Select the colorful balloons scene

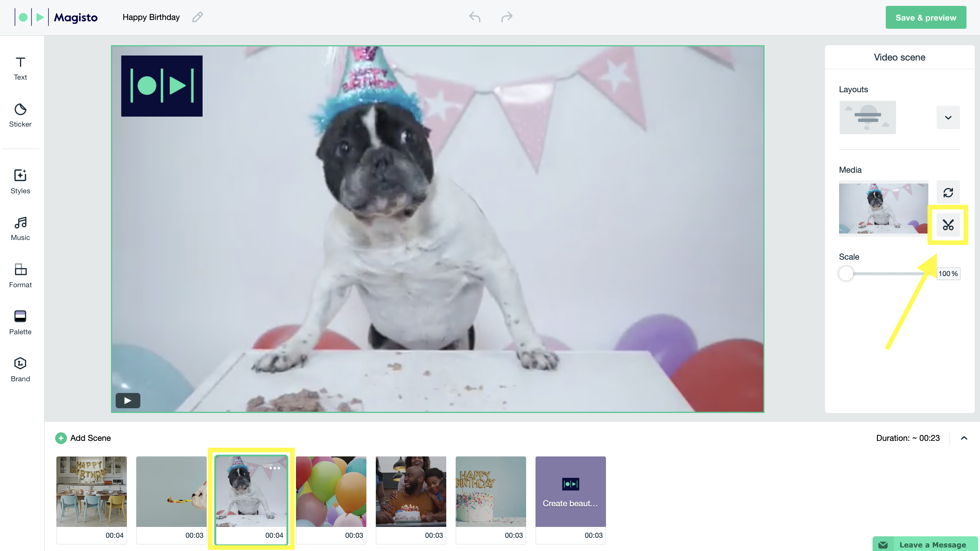click(331, 500)
